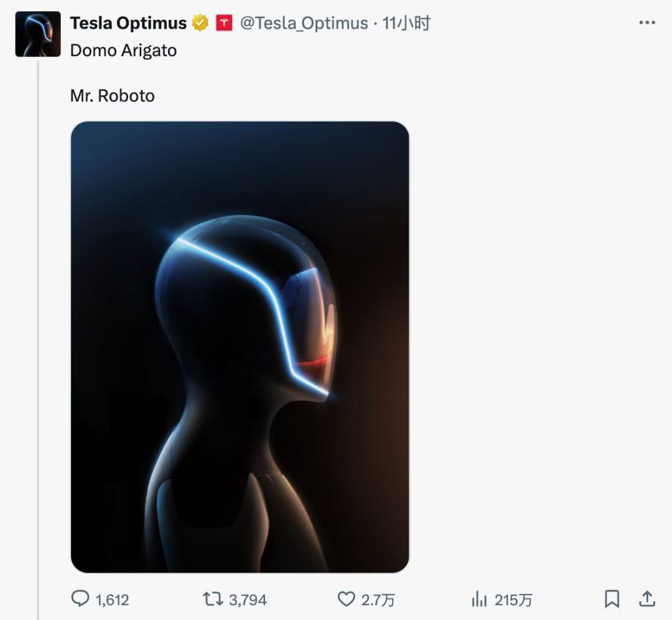Enlarge the robot silhouette image
Image resolution: width=672 pixels, height=620 pixels.
tap(240, 347)
